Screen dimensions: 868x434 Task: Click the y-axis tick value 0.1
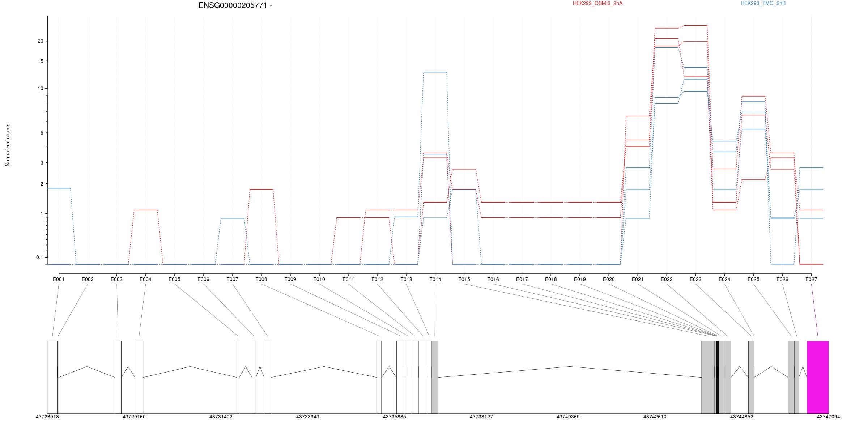coord(39,258)
